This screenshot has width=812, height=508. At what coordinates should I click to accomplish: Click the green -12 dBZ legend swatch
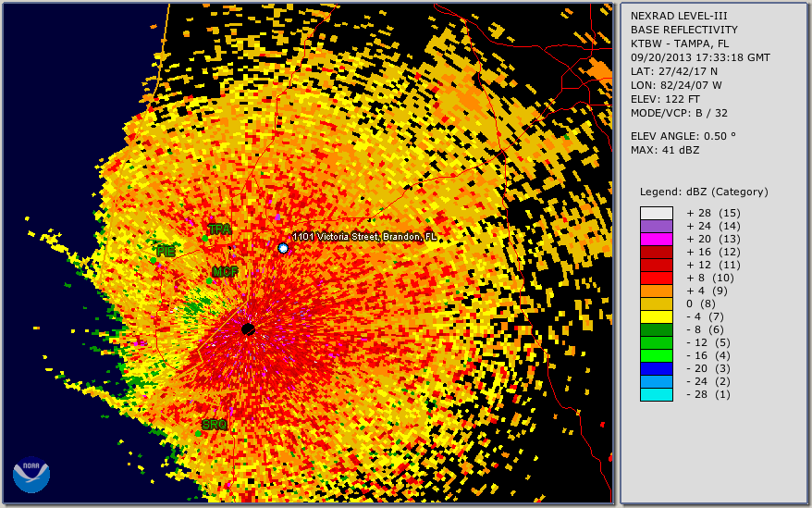[656, 342]
